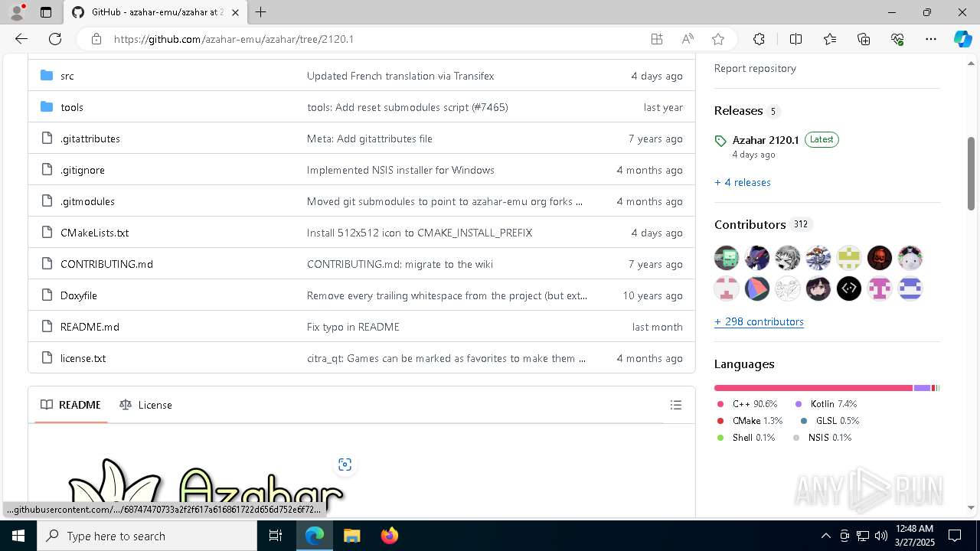Click the CMake 1.3% language entry
This screenshot has height=551, width=980.
(750, 421)
